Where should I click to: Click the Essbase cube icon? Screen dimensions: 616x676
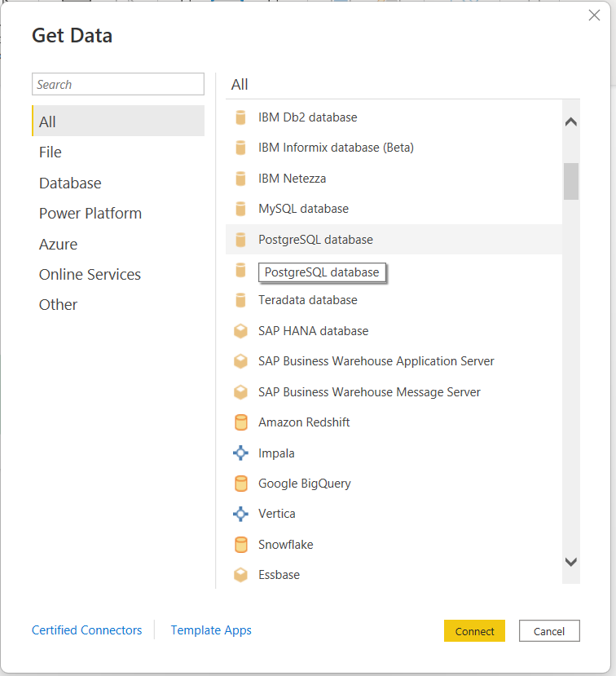(240, 575)
